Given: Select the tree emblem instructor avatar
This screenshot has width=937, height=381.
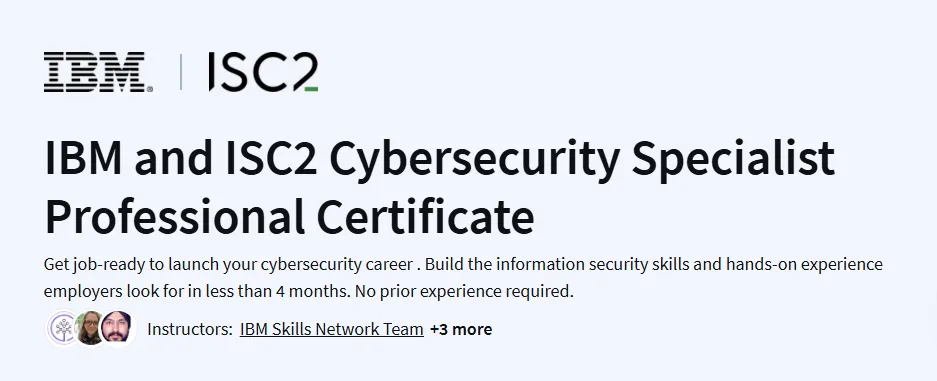Looking at the screenshot, I should [63, 328].
